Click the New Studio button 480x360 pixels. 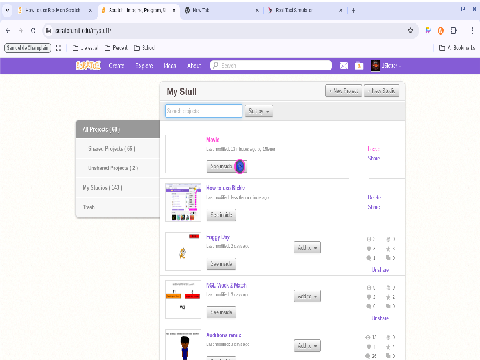(x=382, y=91)
